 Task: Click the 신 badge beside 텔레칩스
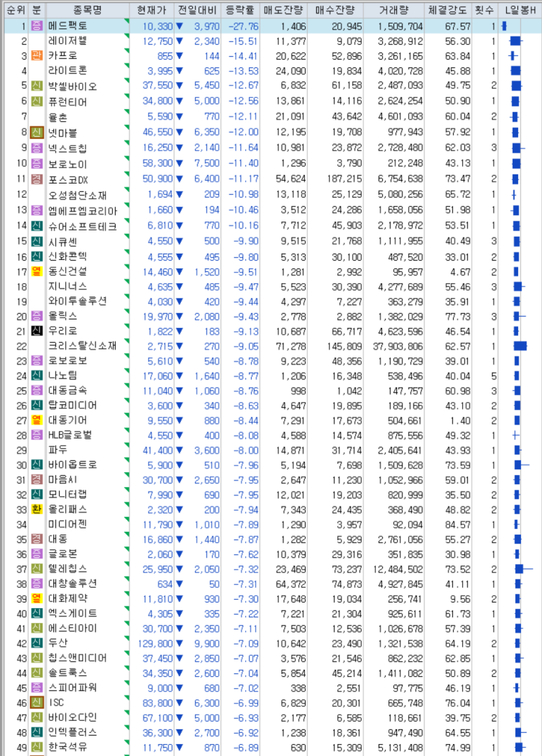coord(36,570)
